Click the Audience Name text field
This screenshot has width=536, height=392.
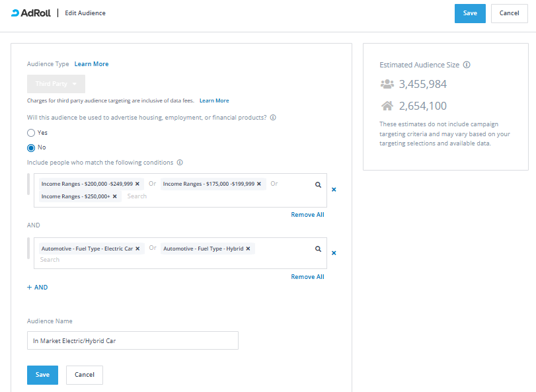[132, 340]
